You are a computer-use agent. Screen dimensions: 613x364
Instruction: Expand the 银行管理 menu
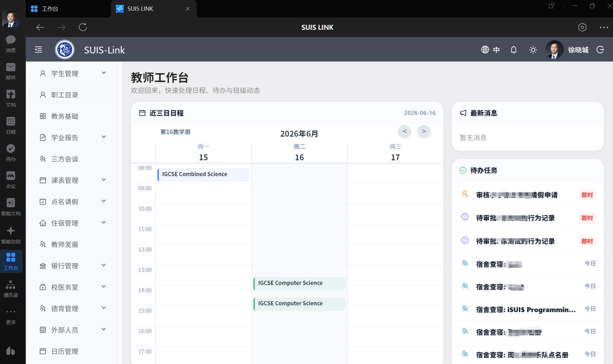pos(73,266)
